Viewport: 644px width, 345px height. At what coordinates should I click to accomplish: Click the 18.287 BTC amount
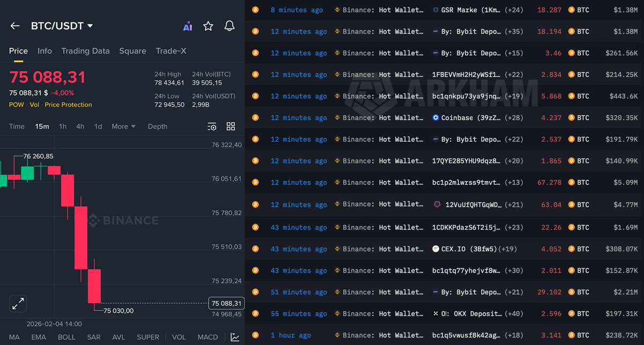(x=549, y=10)
